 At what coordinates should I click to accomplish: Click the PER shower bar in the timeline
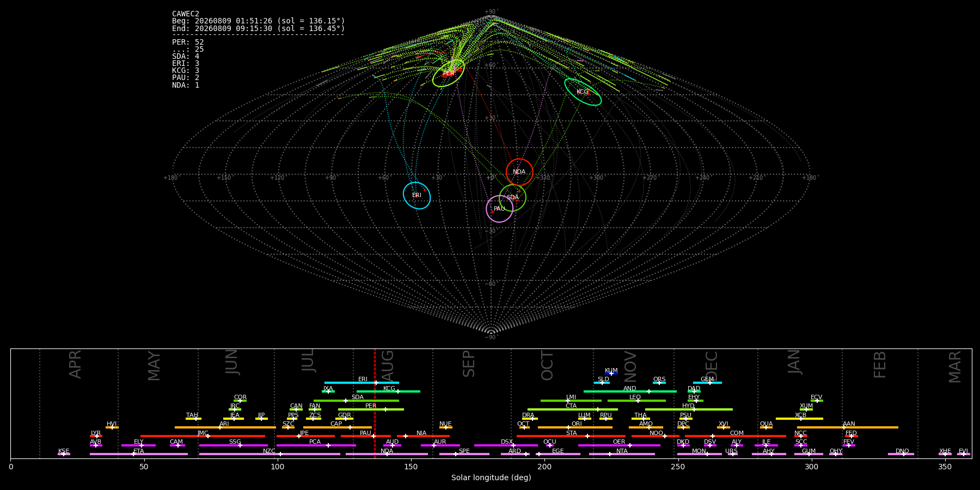[x=371, y=409]
